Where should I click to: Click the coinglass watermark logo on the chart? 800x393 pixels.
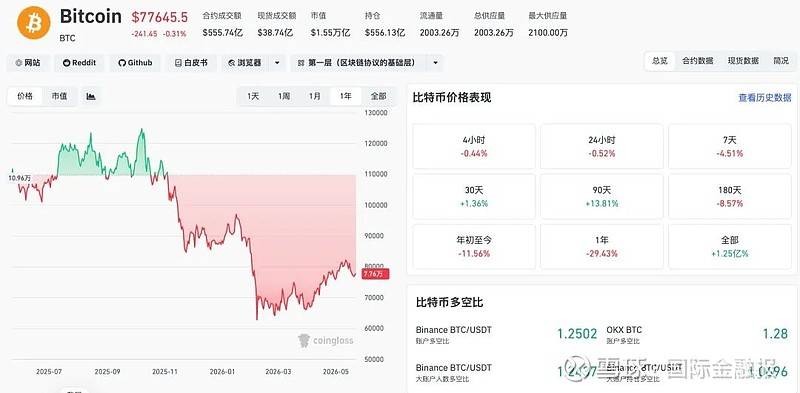click(x=326, y=340)
